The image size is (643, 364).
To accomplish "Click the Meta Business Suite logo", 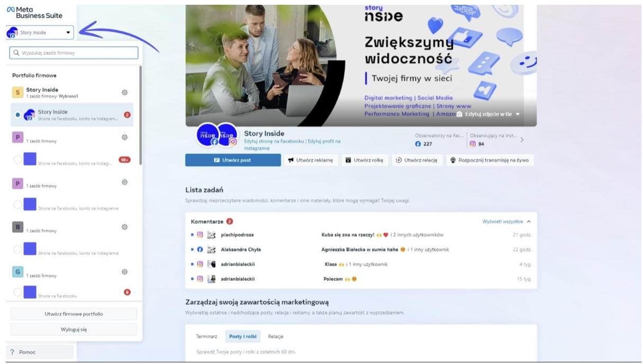I will pos(34,12).
